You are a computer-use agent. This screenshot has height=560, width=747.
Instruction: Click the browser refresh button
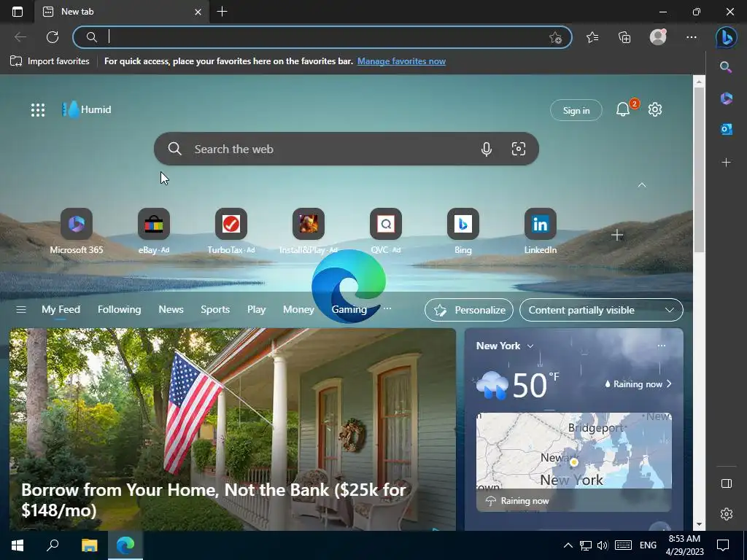coord(53,37)
